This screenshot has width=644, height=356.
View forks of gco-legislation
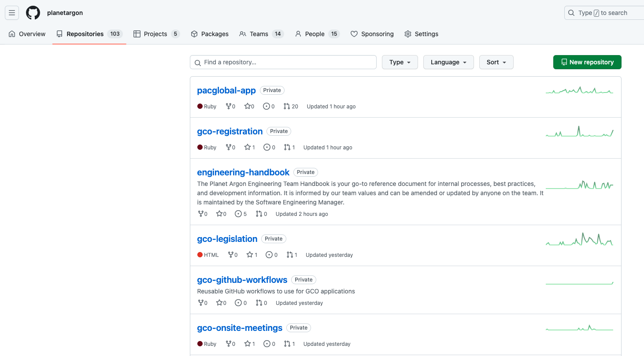[x=233, y=255]
